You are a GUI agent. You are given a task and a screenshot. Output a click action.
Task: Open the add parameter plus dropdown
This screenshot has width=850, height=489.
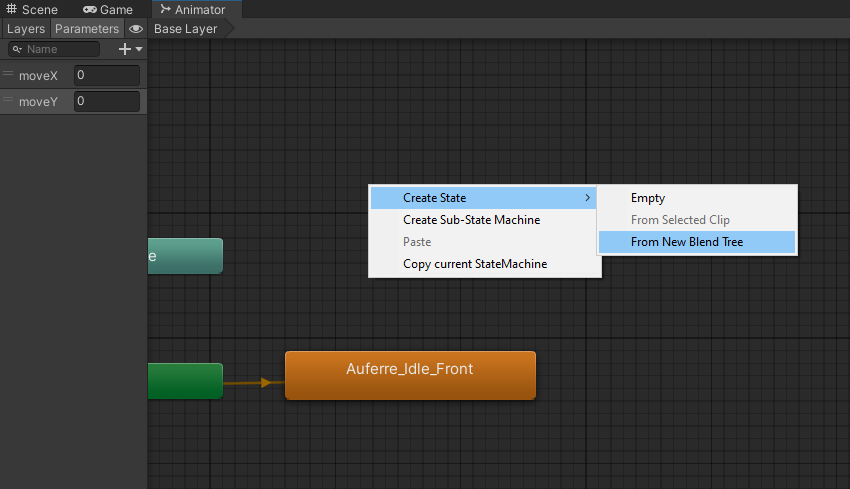coord(130,49)
